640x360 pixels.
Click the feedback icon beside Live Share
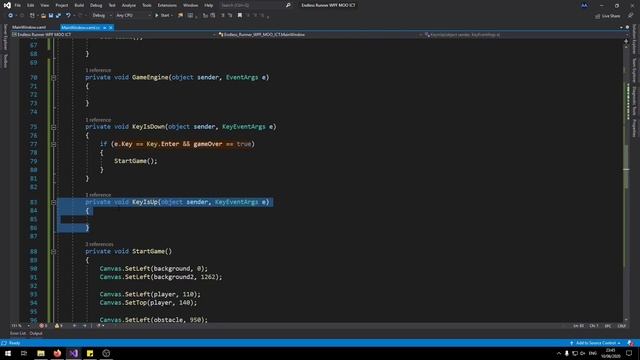point(630,16)
